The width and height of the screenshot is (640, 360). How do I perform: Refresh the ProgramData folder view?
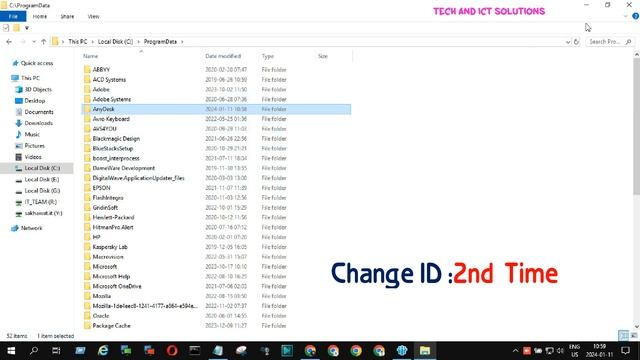click(x=576, y=42)
